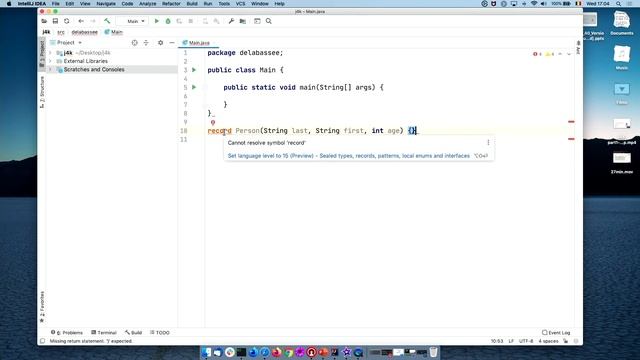The width and height of the screenshot is (640, 360).
Task: Click the errors count indicator in editor
Action: (538, 54)
